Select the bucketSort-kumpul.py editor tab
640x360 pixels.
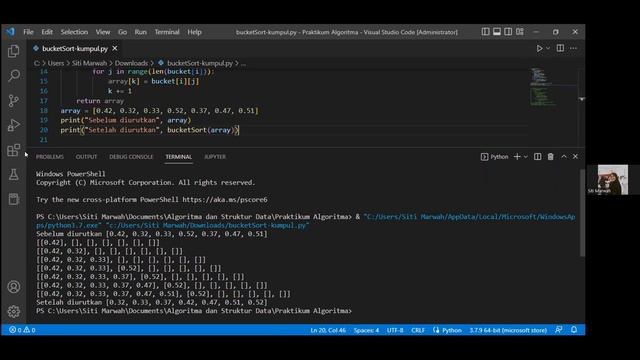(75, 49)
